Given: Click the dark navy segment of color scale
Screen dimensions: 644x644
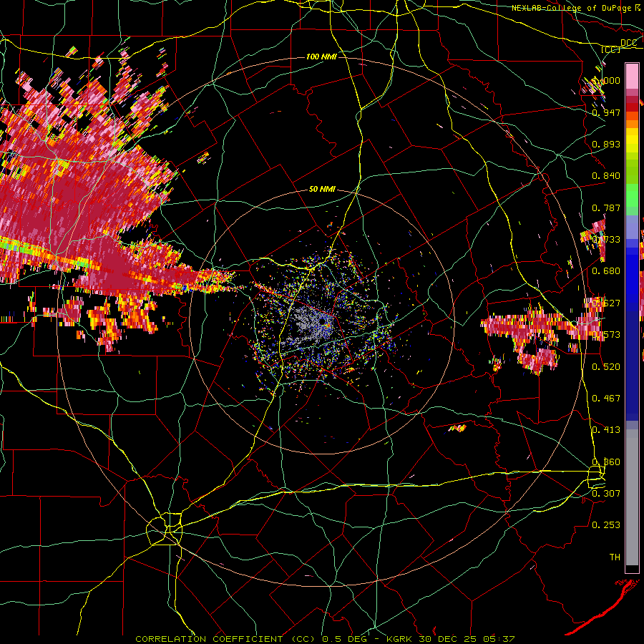Looking at the screenshot, I should pyautogui.click(x=632, y=366).
